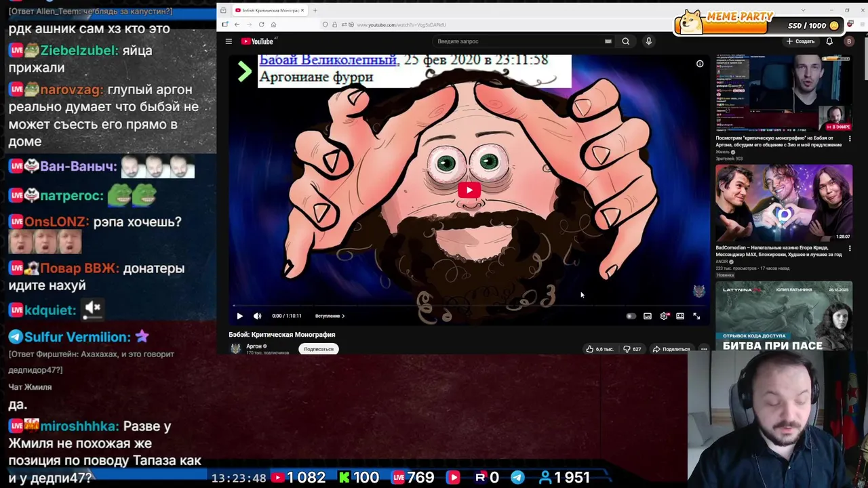Click username 'miroshhhka' in chat

(79, 426)
